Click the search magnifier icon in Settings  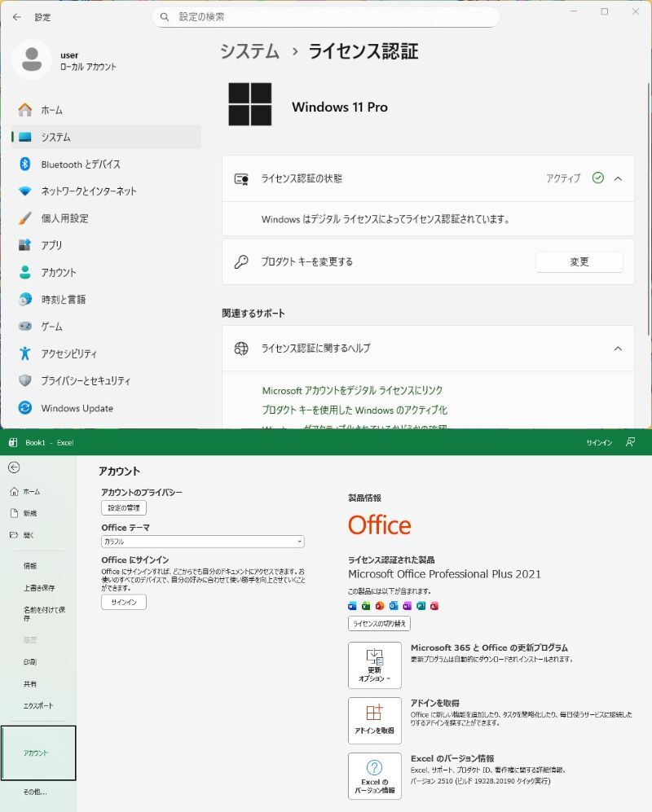pyautogui.click(x=165, y=17)
